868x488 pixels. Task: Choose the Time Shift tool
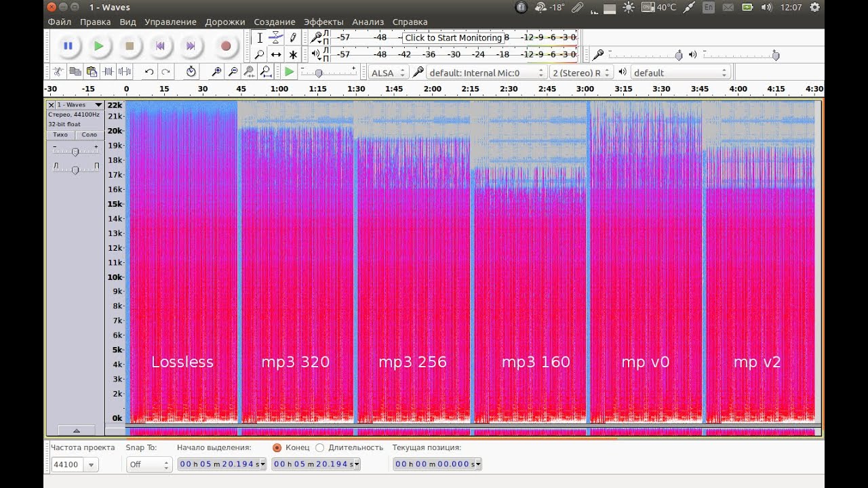tap(276, 55)
